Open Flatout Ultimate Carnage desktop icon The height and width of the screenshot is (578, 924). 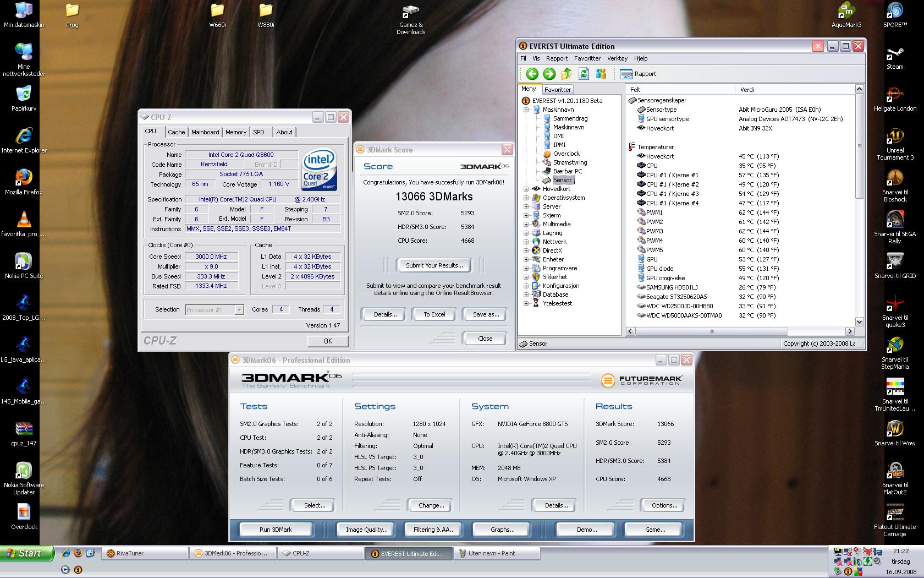click(895, 521)
